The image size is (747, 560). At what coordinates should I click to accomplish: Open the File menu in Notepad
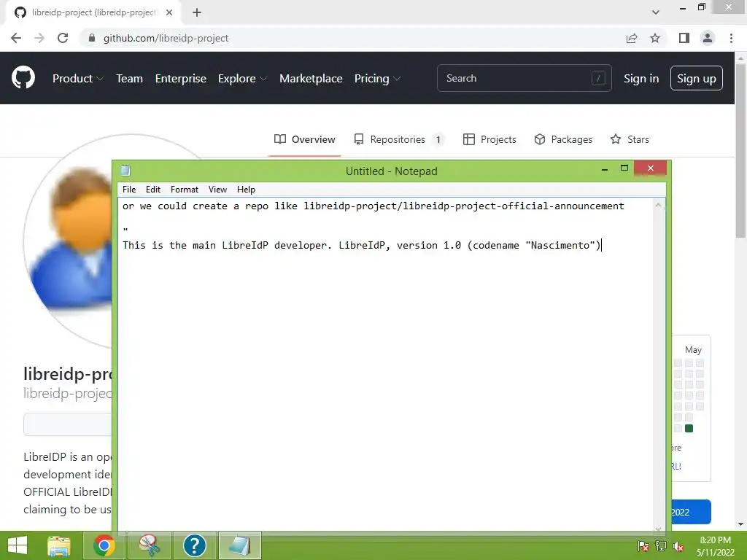tap(129, 190)
